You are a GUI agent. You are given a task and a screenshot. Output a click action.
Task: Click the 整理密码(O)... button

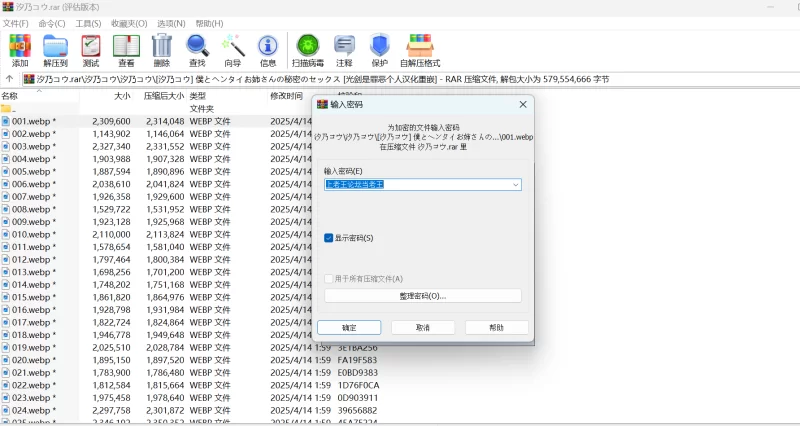click(423, 296)
